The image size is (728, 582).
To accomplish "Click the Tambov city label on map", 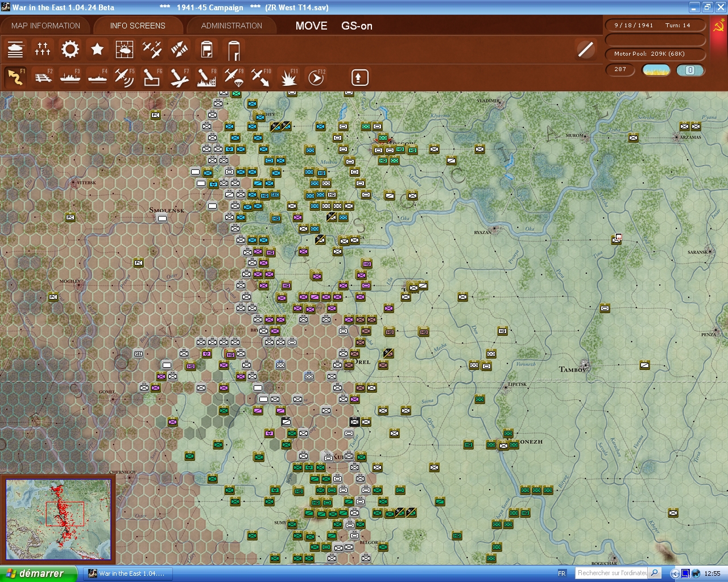I will coord(573,369).
